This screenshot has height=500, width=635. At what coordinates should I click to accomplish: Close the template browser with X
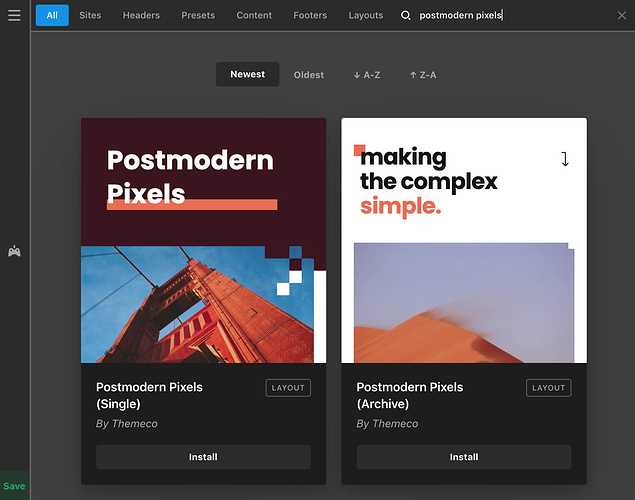[622, 15]
